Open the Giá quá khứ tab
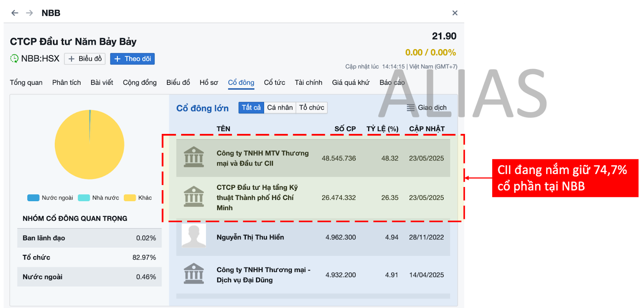 pos(351,82)
